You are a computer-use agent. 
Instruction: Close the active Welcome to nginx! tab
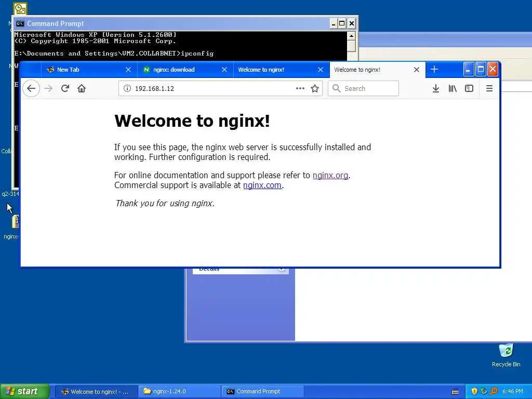[417, 70]
